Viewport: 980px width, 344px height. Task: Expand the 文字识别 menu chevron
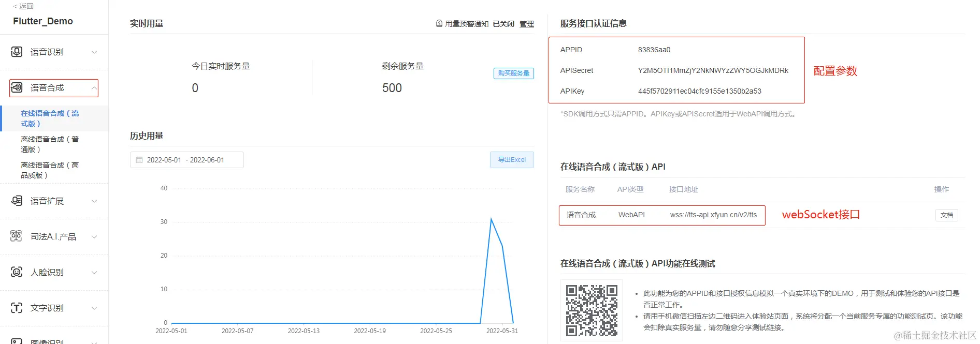point(94,308)
